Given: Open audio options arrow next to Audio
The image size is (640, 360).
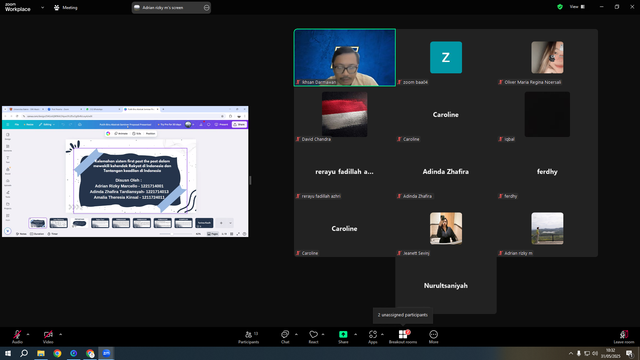Looking at the screenshot, I should click(28, 334).
